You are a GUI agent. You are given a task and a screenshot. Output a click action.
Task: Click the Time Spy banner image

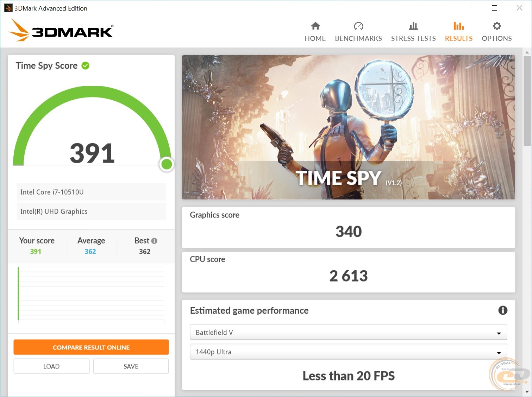pos(348,127)
